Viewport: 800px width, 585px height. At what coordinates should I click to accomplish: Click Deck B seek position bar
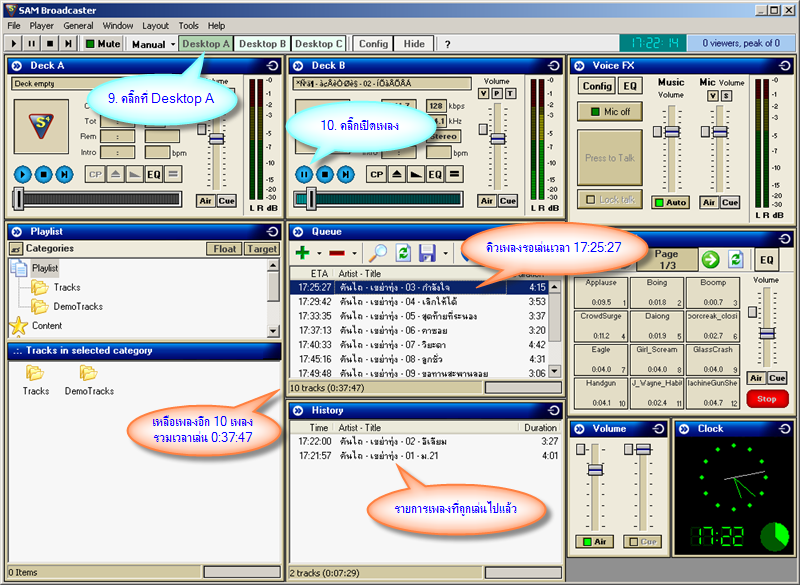[379, 199]
